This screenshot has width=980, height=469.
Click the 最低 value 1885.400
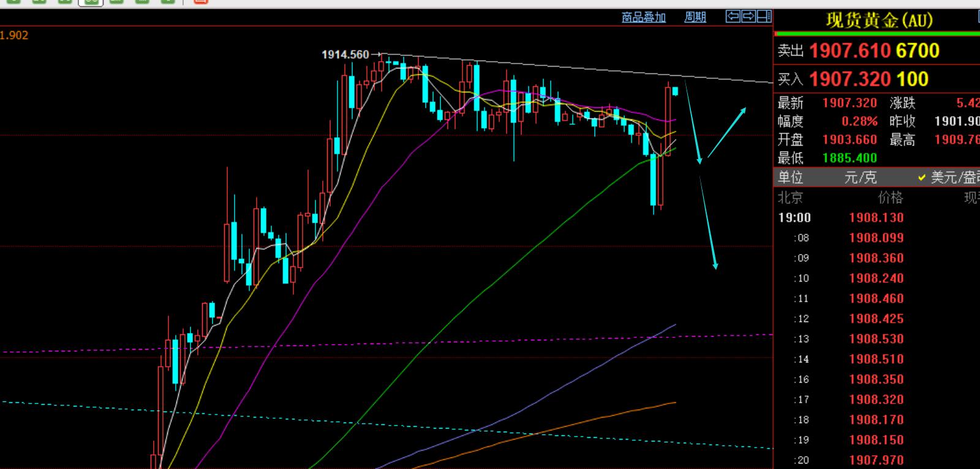tap(850, 158)
